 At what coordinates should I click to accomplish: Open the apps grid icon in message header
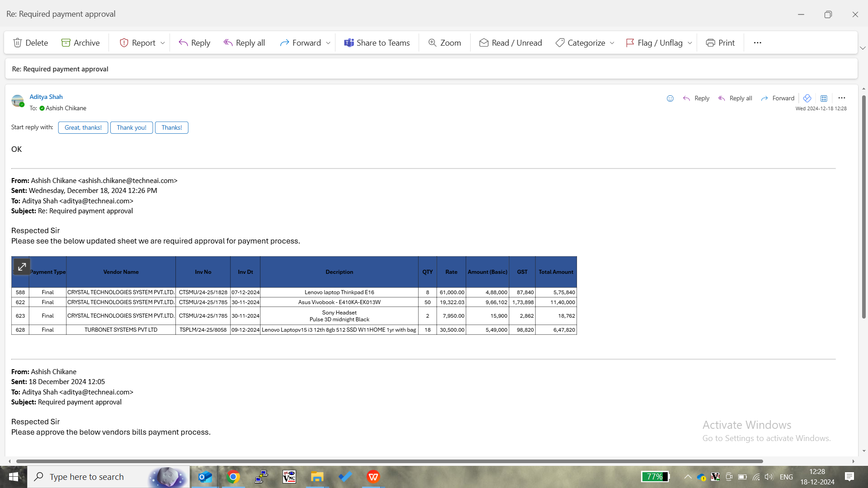(824, 99)
